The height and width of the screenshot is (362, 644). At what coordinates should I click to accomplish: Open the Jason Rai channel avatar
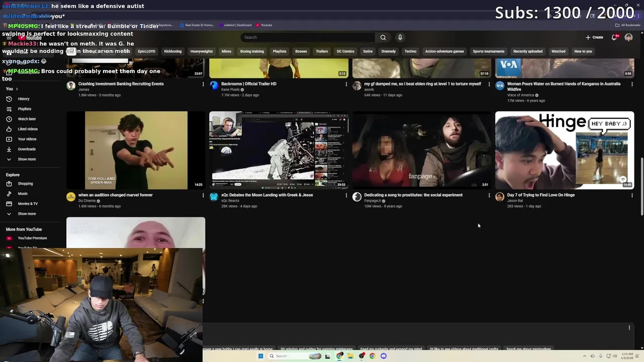pyautogui.click(x=500, y=197)
